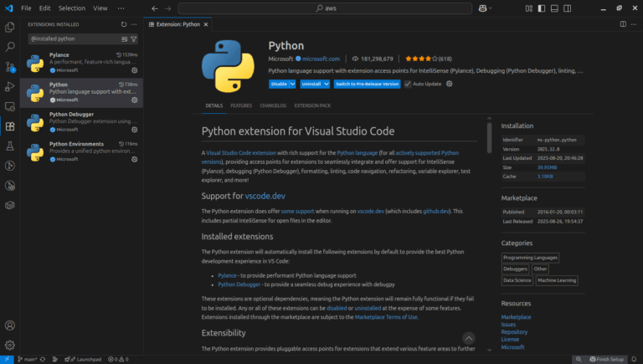Select Pylance extension in list

click(x=81, y=63)
